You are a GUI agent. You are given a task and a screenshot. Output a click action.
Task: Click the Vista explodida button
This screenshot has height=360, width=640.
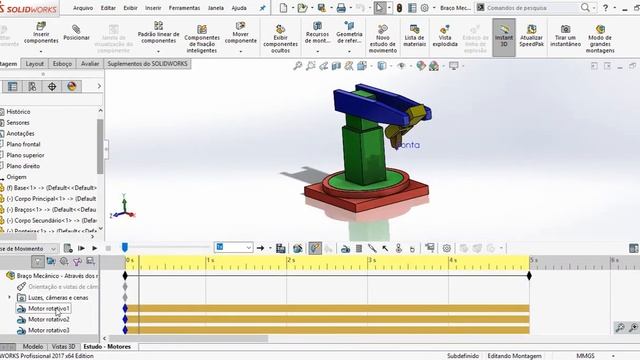click(445, 35)
